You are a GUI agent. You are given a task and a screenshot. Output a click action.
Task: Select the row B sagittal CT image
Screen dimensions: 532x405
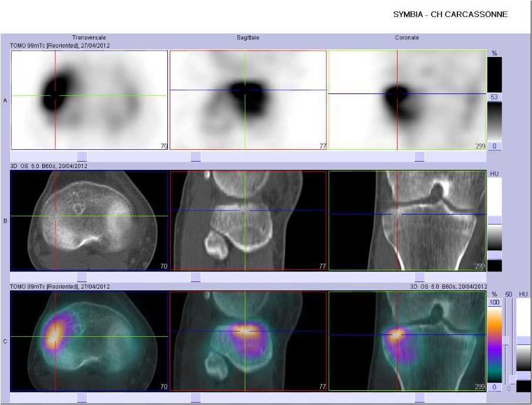click(248, 221)
